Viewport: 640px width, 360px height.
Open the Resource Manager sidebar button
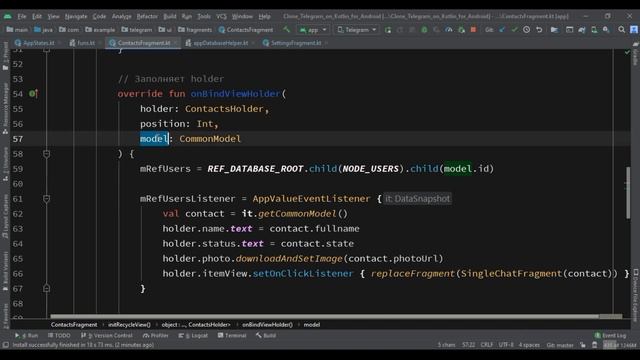tap(5, 108)
